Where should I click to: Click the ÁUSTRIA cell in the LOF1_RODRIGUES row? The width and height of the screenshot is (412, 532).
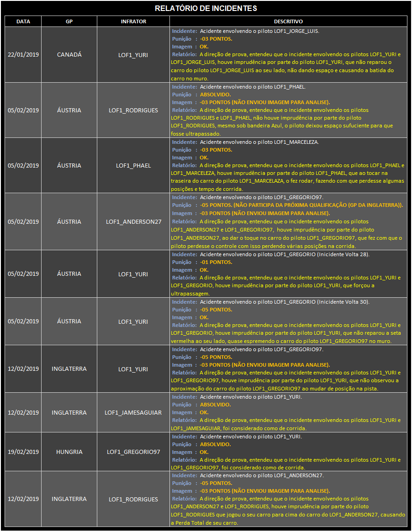69,110
